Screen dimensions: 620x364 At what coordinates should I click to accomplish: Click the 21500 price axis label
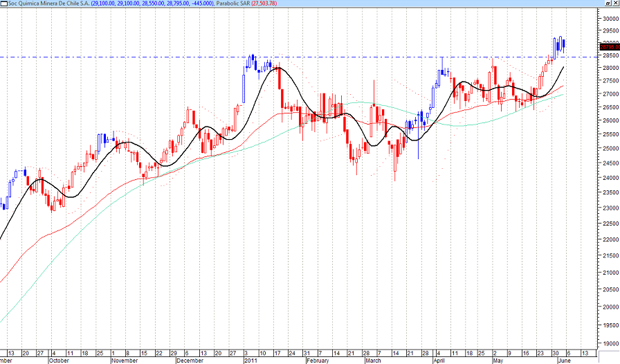(x=611, y=256)
